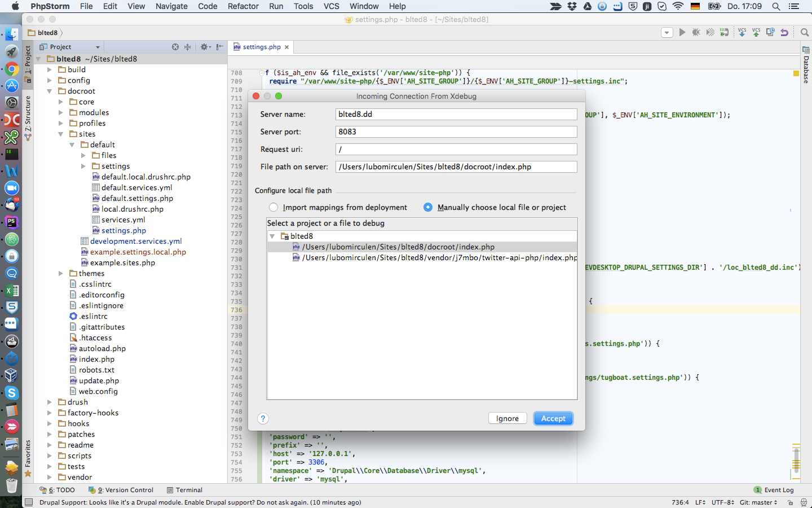Open the Database tool window
The height and width of the screenshot is (508, 812).
click(x=806, y=65)
